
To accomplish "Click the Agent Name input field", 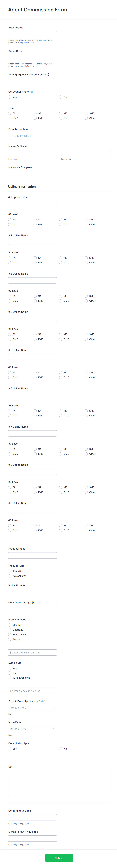I will click(32, 34).
